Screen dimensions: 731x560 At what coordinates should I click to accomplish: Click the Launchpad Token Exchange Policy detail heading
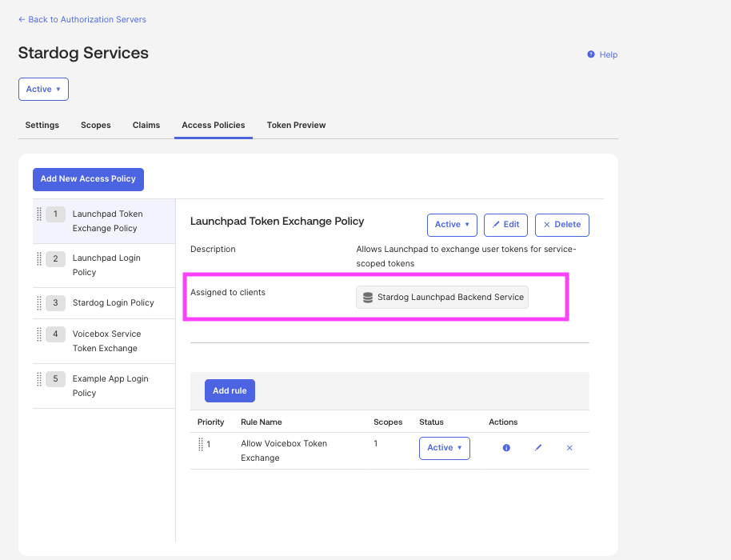277,221
